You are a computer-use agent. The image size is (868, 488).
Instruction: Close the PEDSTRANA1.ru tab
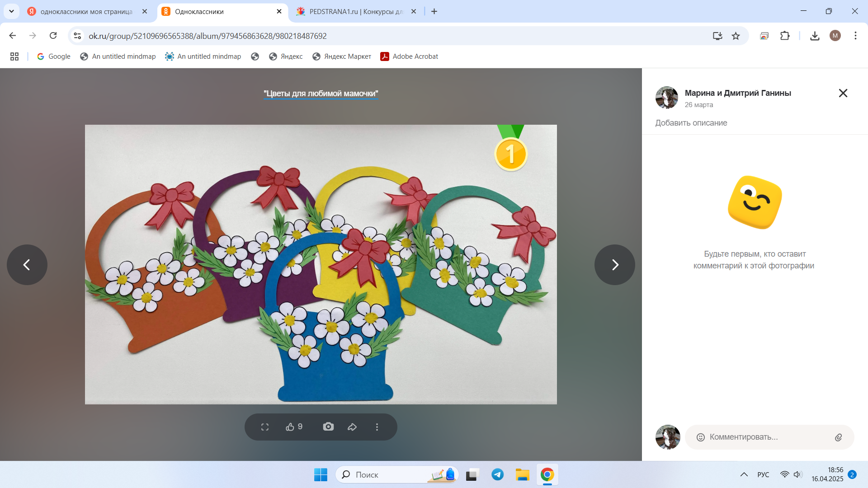click(414, 11)
